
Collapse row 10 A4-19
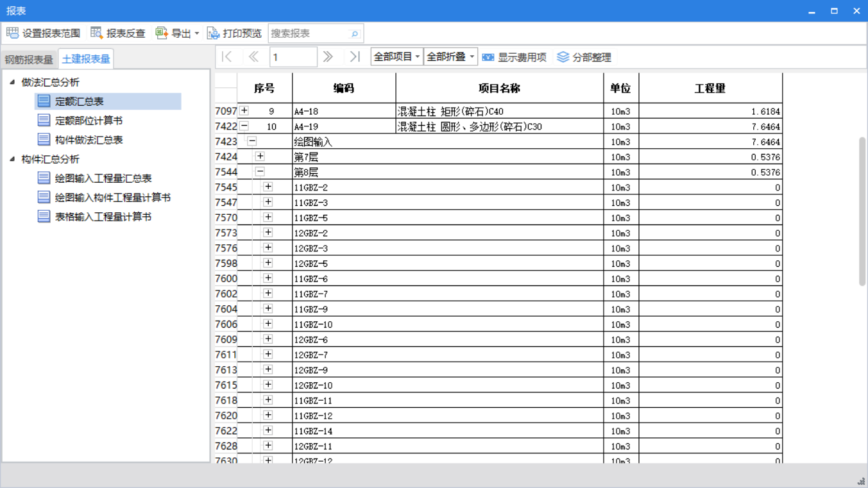pyautogui.click(x=244, y=126)
